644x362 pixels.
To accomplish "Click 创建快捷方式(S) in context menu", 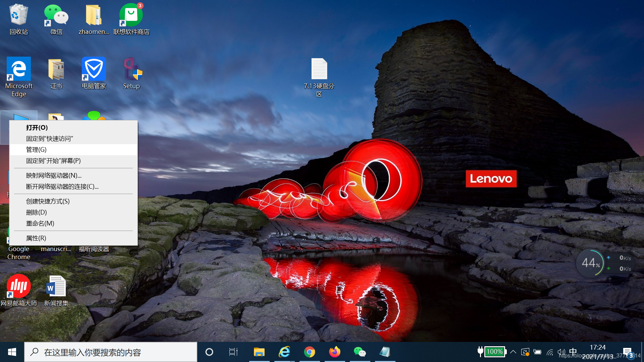I will tap(48, 201).
